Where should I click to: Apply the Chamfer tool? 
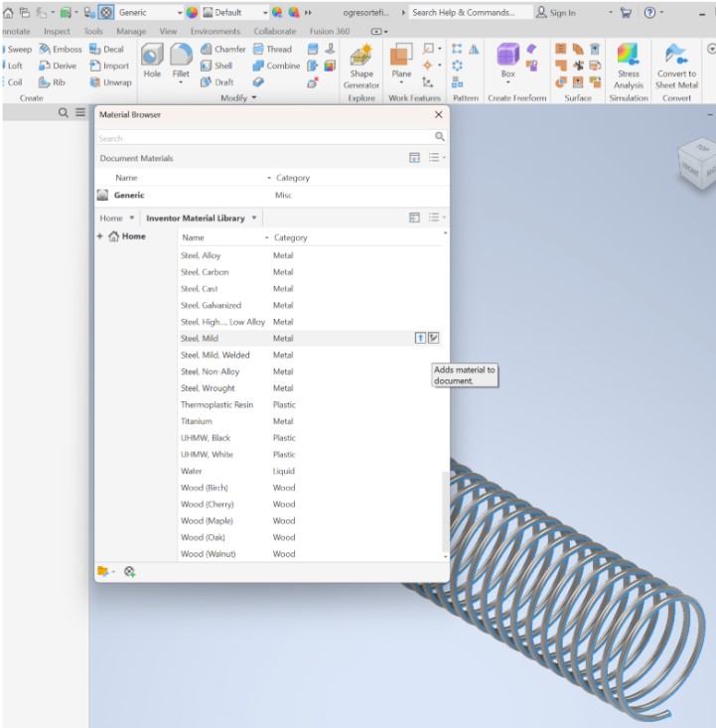click(x=222, y=50)
